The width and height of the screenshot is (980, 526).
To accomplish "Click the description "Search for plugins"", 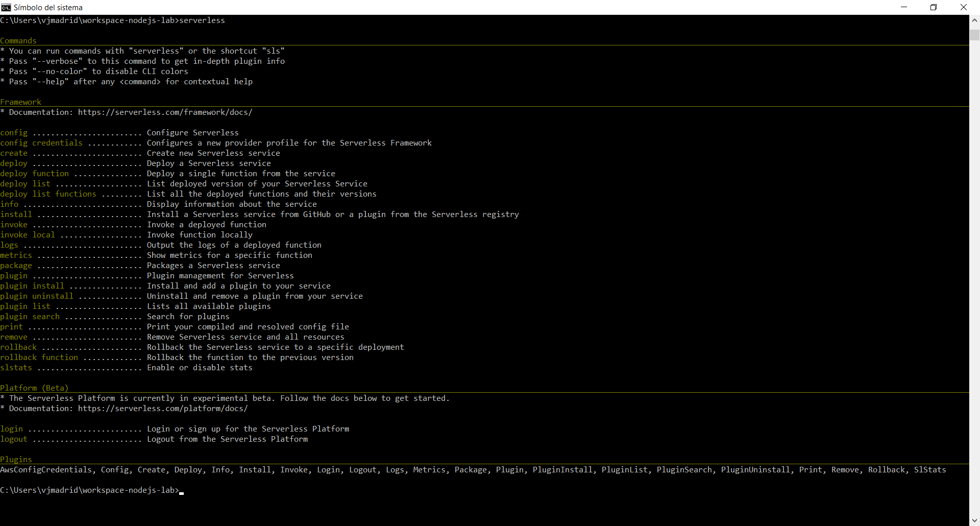I will pyautogui.click(x=188, y=317).
